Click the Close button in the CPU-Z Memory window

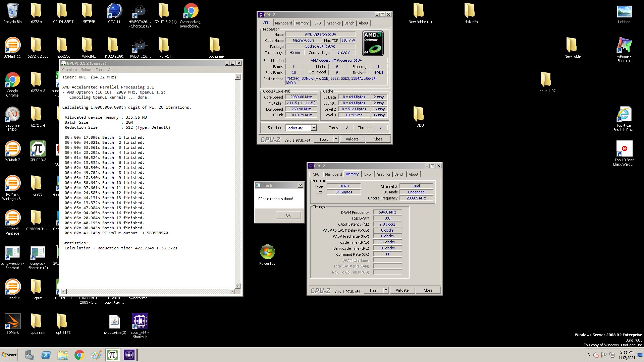tap(428, 290)
